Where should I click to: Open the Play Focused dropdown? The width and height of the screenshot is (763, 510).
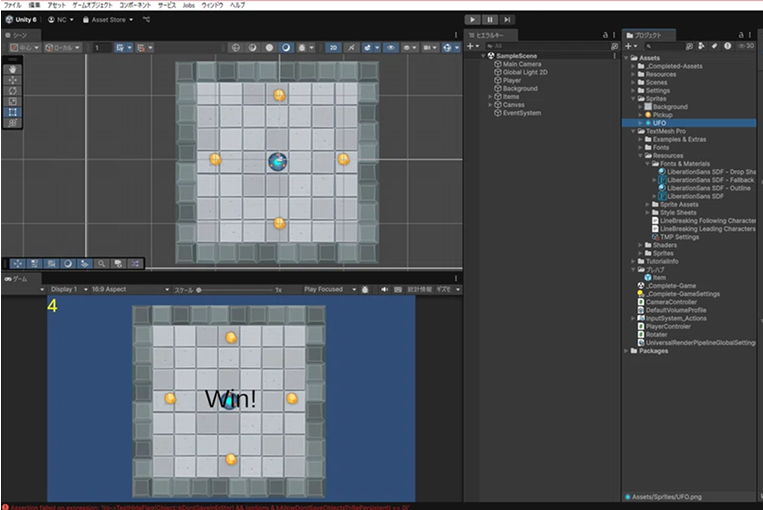[327, 289]
